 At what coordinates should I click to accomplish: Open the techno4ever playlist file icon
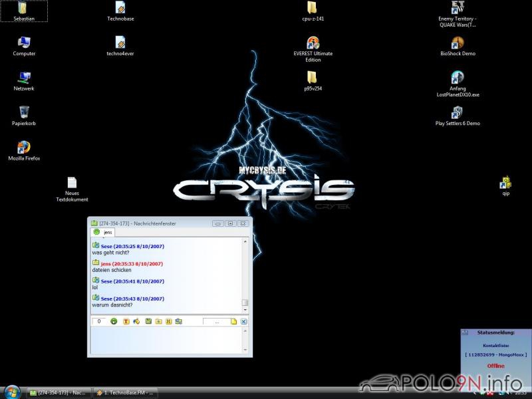tap(120, 46)
